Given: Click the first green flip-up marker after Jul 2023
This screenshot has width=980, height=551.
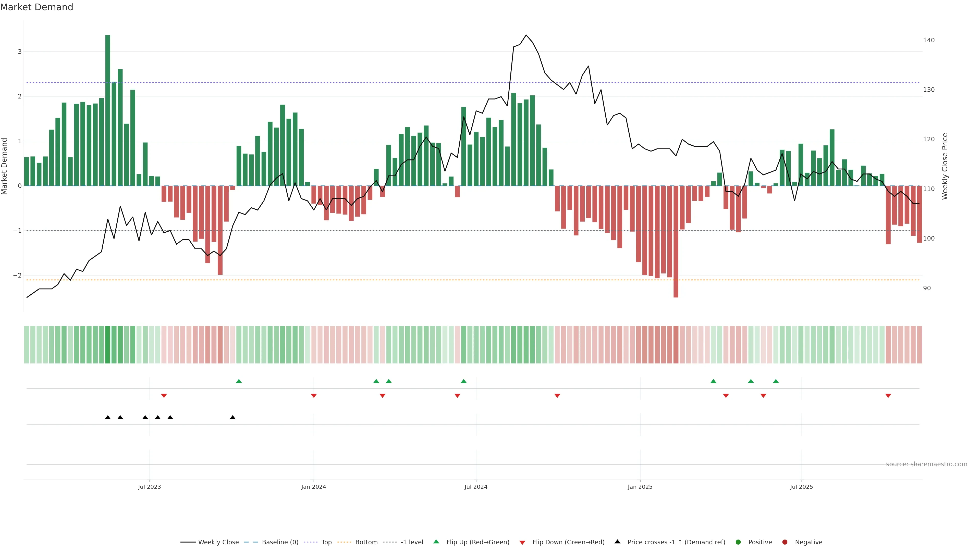Looking at the screenshot, I should (x=239, y=381).
